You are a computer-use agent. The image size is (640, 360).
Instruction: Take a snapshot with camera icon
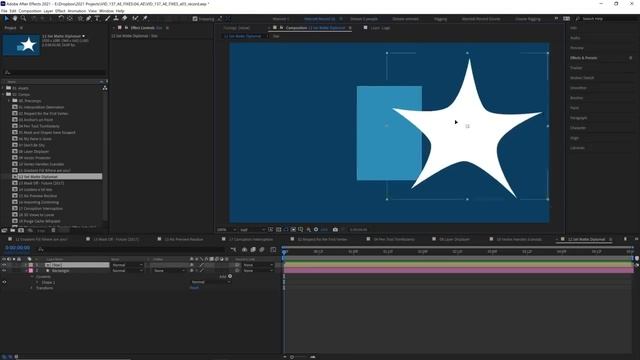pos(335,230)
